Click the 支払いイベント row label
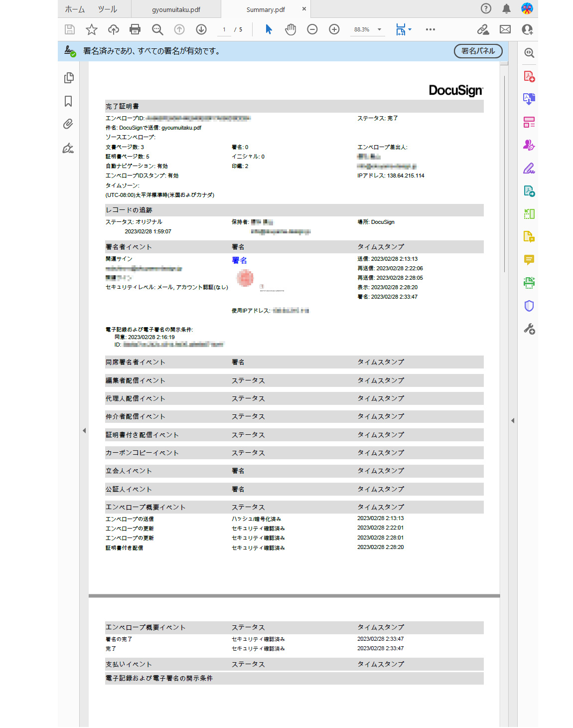 [x=129, y=664]
